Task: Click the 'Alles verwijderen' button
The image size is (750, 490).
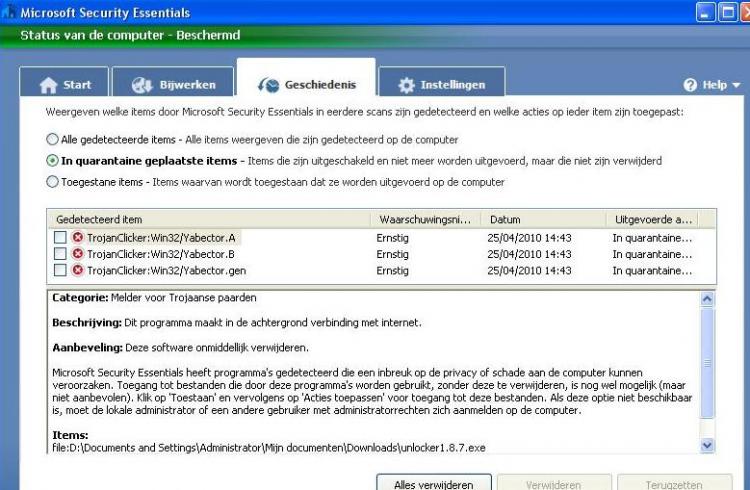Action: tap(434, 482)
